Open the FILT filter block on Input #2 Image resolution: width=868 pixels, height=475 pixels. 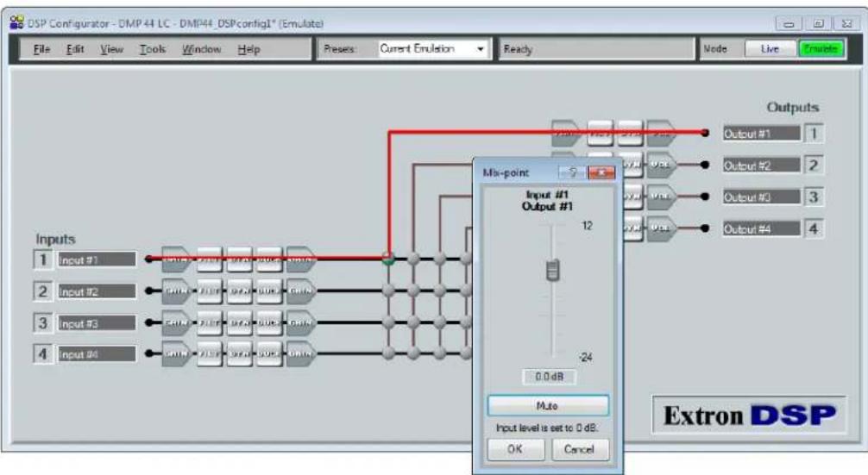(210, 291)
